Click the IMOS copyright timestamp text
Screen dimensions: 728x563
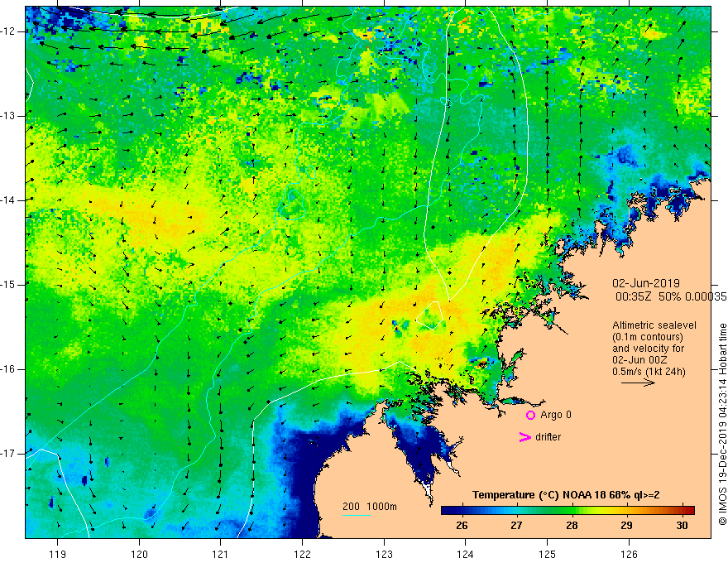tap(722, 425)
